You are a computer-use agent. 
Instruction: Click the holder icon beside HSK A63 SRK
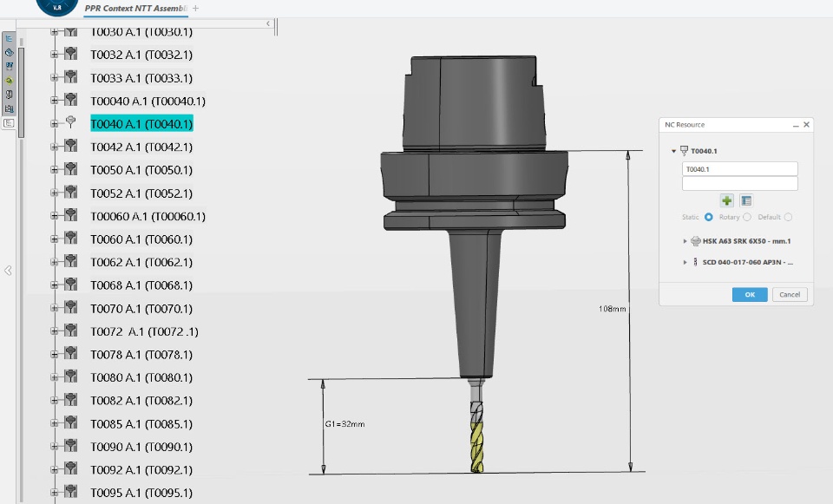pyautogui.click(x=695, y=241)
